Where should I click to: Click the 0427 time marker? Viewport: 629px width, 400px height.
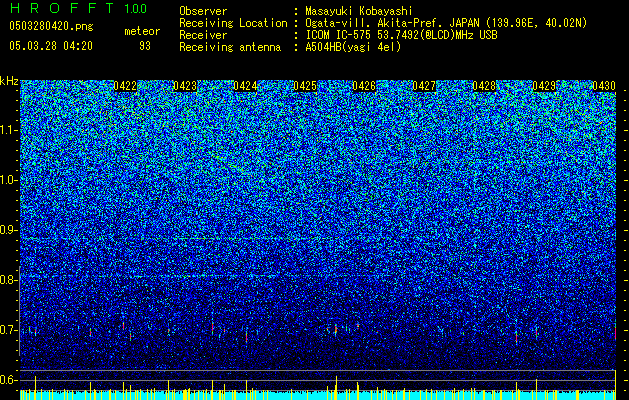[x=424, y=86]
